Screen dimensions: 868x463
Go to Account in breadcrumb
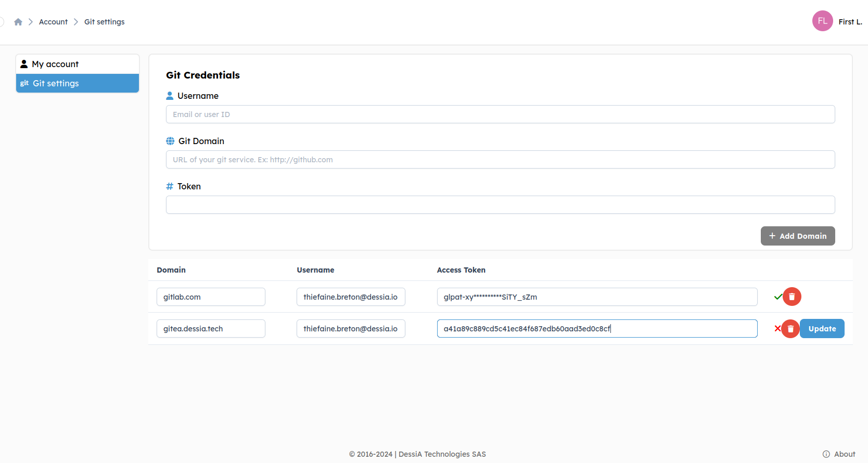pyautogui.click(x=53, y=22)
